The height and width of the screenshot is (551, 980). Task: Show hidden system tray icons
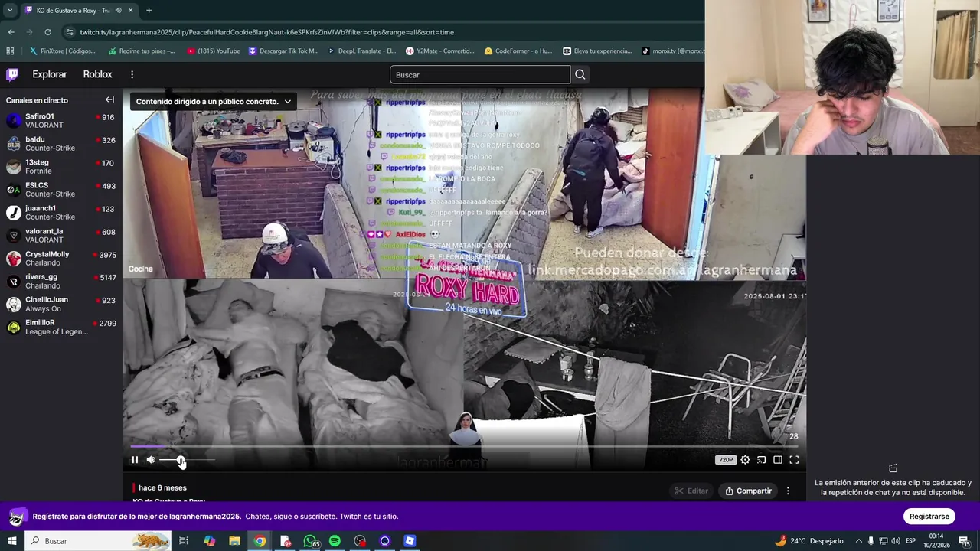pos(858,541)
